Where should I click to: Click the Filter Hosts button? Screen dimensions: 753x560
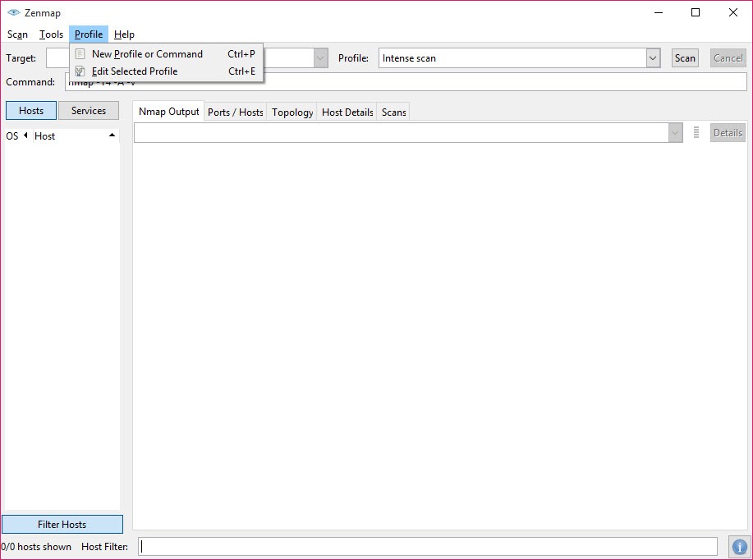(x=62, y=525)
